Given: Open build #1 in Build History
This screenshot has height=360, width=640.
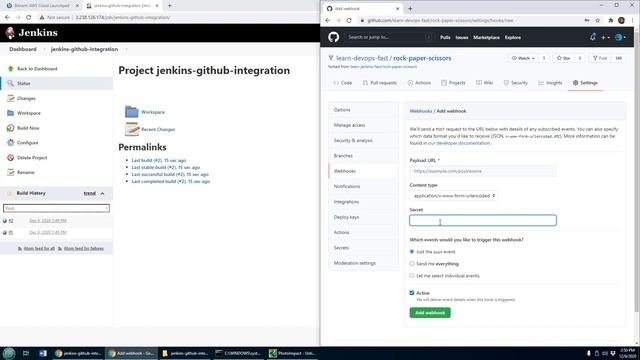Looking at the screenshot, I should point(11,232).
